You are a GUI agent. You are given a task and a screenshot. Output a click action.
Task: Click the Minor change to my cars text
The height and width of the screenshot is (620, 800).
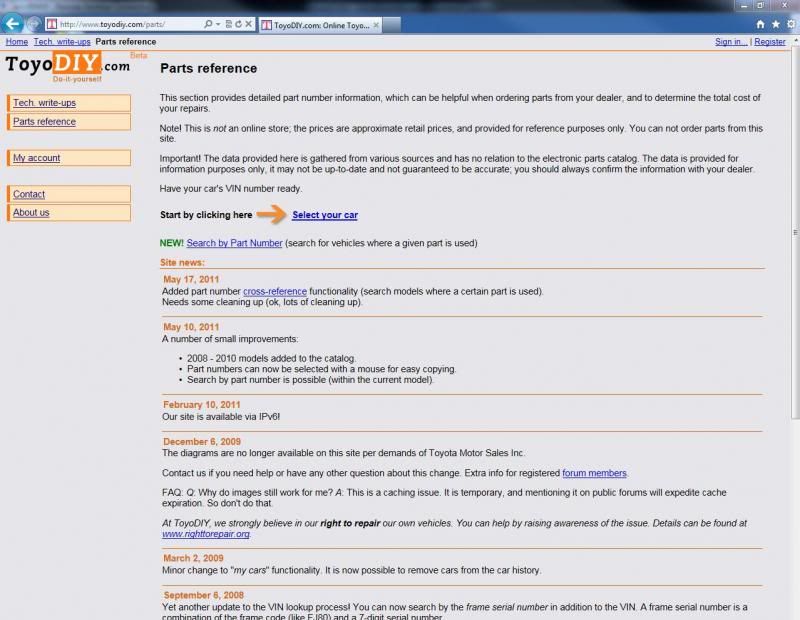tap(352, 570)
